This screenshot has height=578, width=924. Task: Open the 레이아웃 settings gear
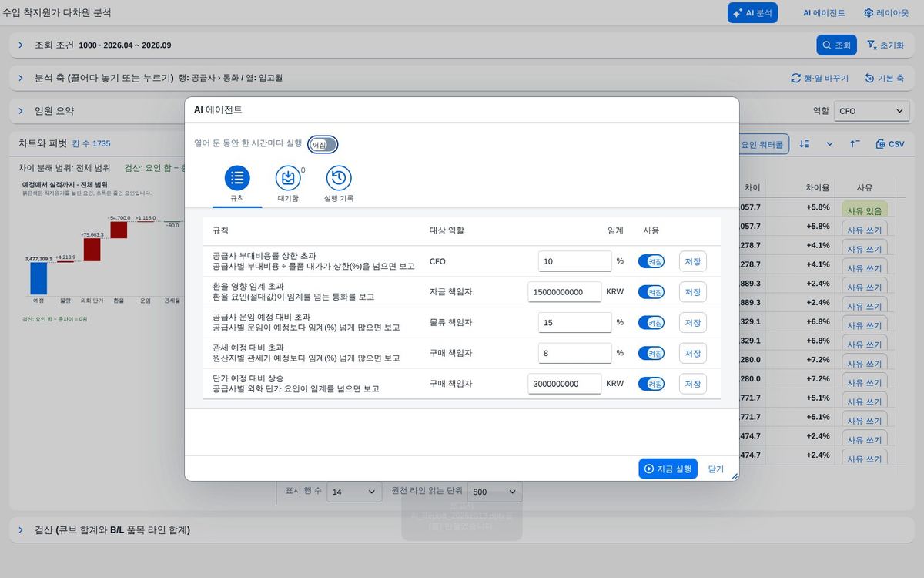point(886,13)
